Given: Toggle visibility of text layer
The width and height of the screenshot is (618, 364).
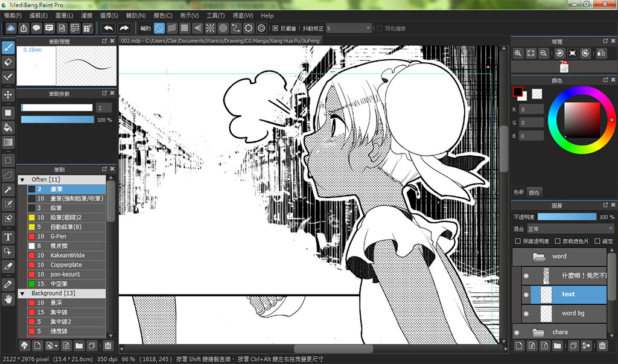Looking at the screenshot, I should (x=526, y=295).
